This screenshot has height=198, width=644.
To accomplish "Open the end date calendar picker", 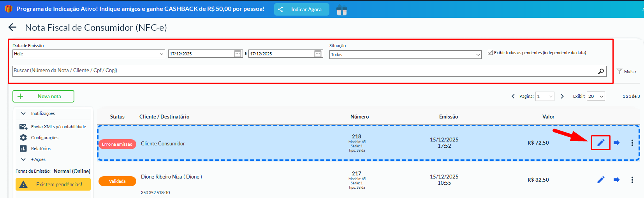I will (318, 54).
